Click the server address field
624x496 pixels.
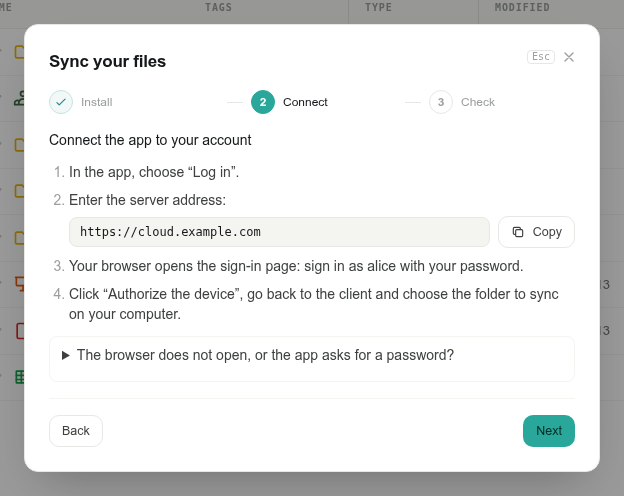tap(279, 232)
